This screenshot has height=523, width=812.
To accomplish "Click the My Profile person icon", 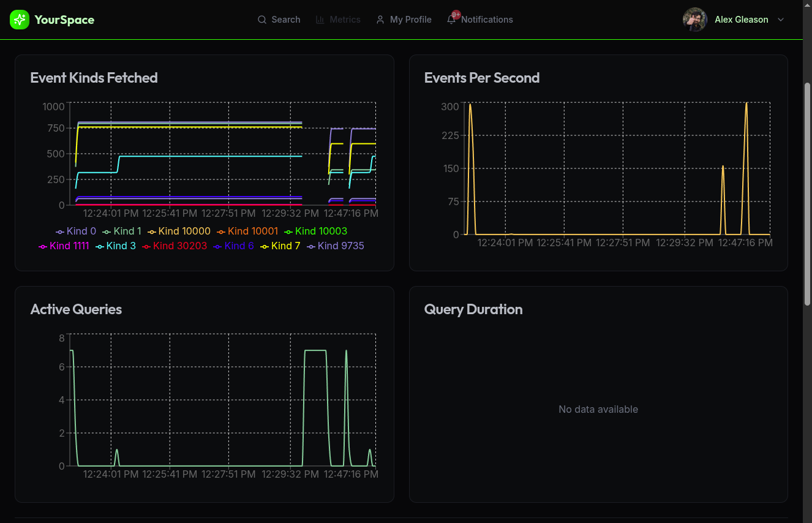I will [x=380, y=20].
